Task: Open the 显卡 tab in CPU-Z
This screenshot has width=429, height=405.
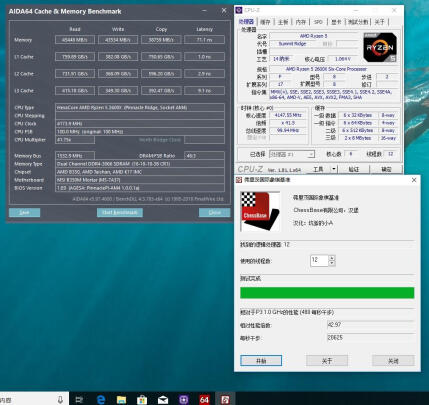Action: coord(336,22)
